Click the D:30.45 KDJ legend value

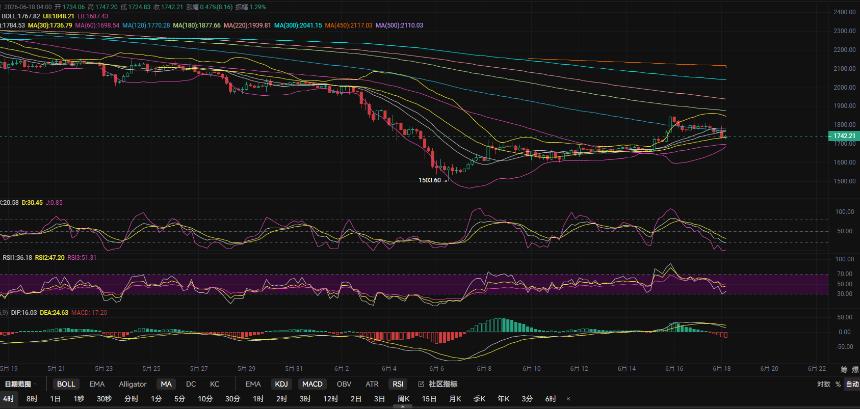[x=33, y=202]
